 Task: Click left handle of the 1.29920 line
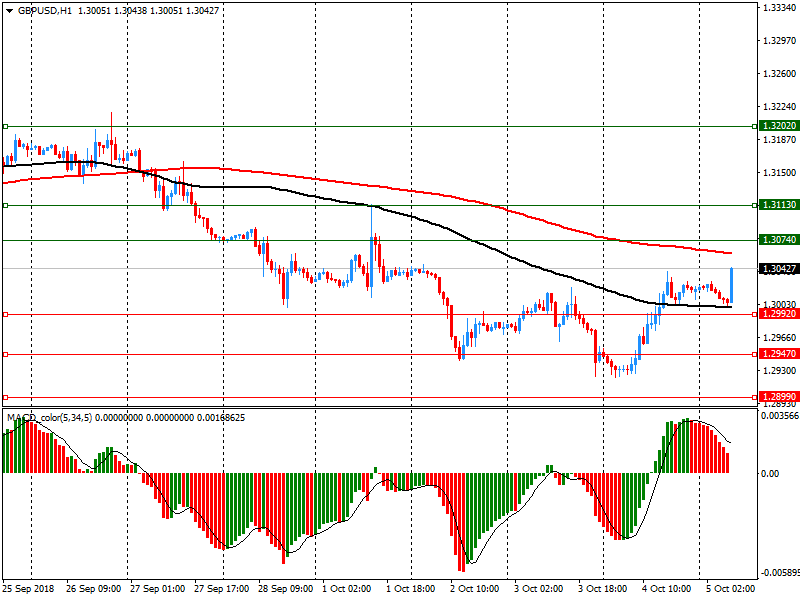point(5,314)
